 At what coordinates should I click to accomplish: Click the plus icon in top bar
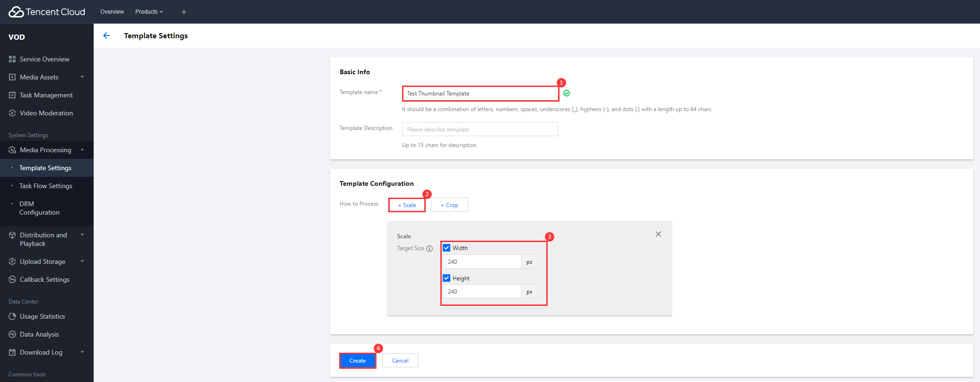[184, 12]
